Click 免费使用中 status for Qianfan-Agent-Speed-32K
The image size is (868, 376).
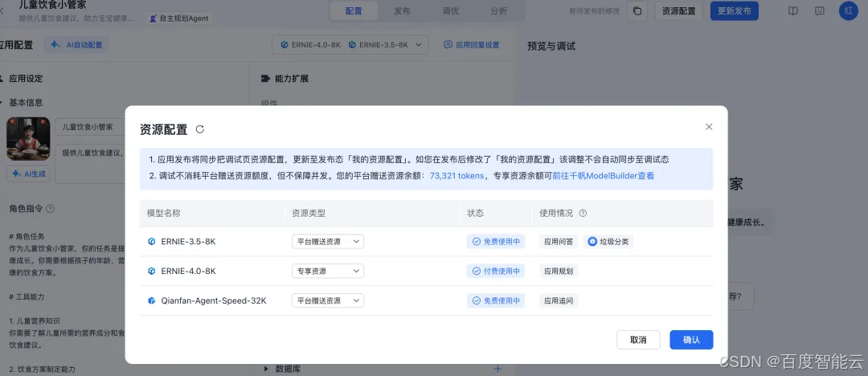[495, 300]
